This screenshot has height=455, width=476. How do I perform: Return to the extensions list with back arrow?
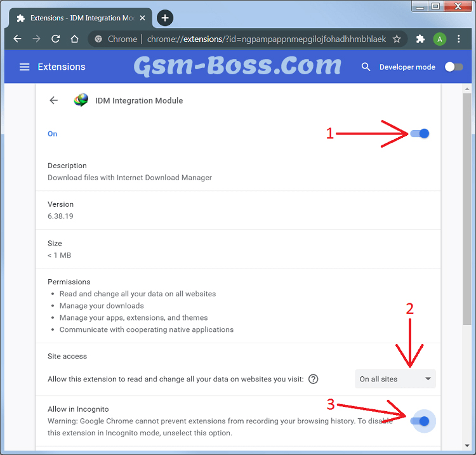point(54,100)
